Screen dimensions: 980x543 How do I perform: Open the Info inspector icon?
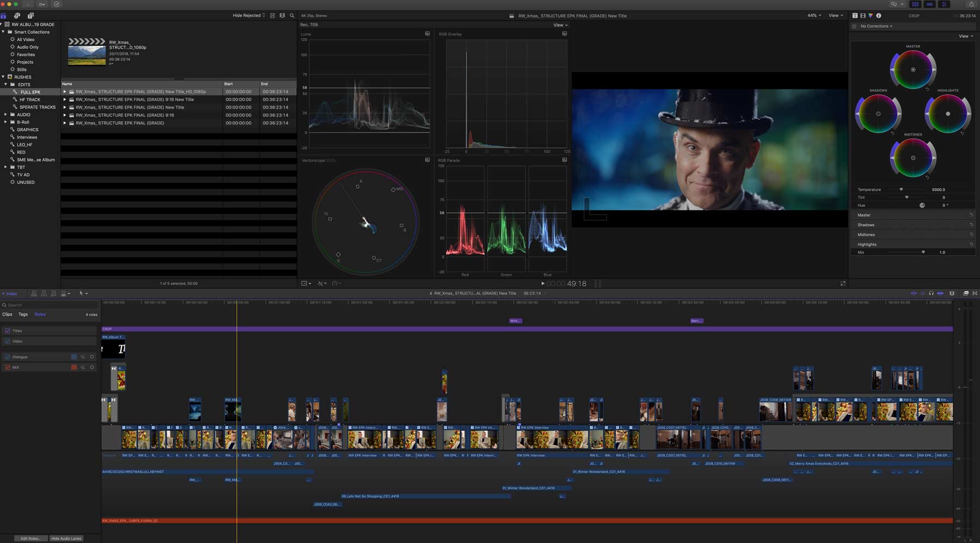point(878,15)
